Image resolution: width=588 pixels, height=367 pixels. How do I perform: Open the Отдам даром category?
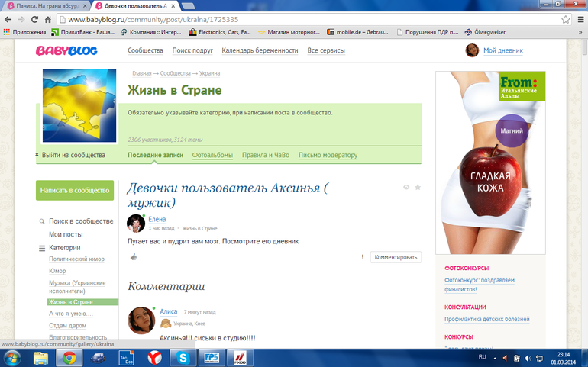67,325
